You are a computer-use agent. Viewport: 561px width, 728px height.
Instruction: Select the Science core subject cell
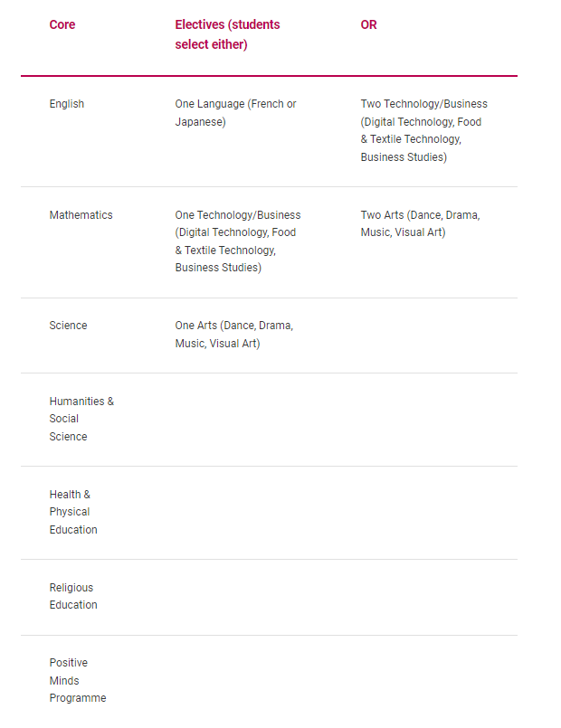click(68, 326)
